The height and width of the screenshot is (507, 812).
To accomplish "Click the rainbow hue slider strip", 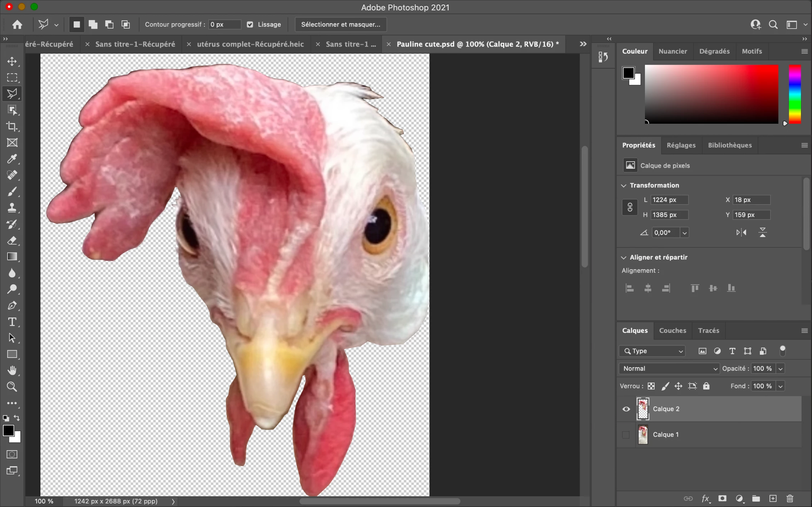I will pyautogui.click(x=795, y=94).
